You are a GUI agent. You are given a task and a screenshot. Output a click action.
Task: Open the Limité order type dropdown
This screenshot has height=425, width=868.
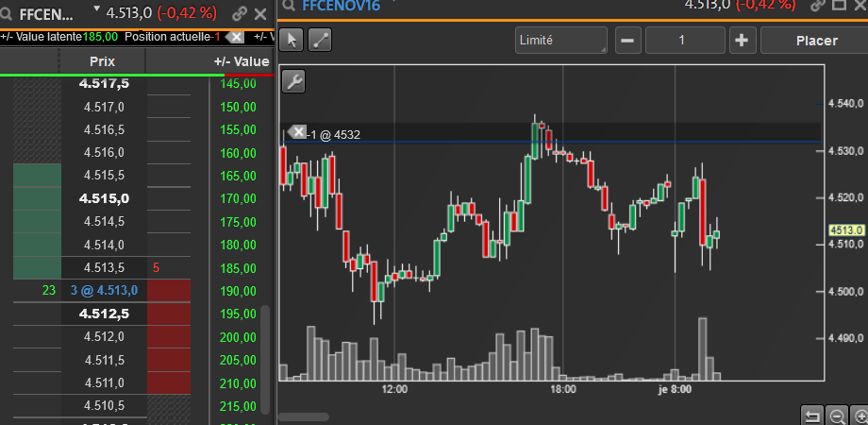pyautogui.click(x=561, y=41)
